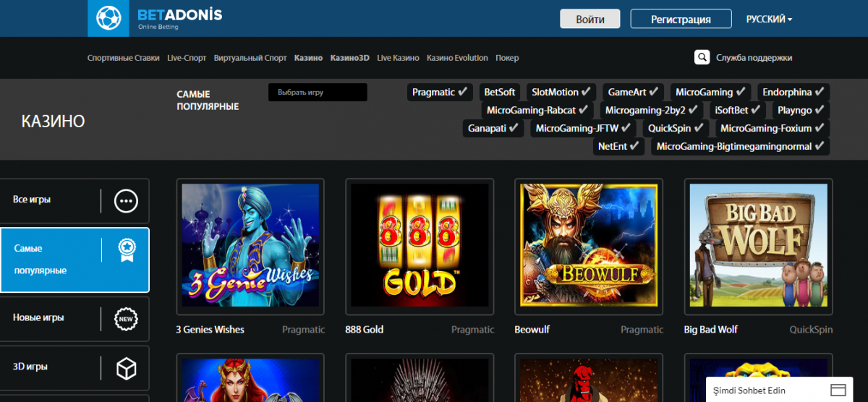Click the Pragmatic label beside 3 Genies Wishes
Image resolution: width=868 pixels, height=402 pixels.
304,330
